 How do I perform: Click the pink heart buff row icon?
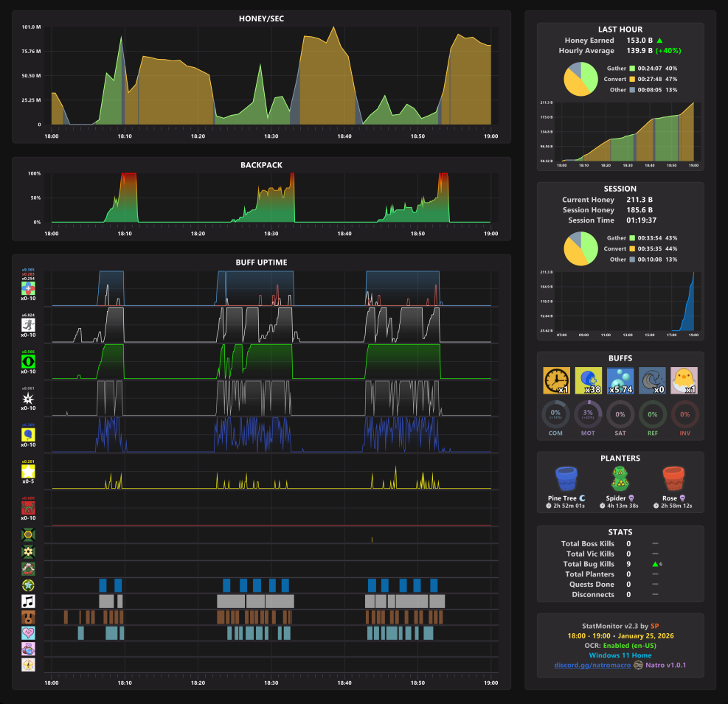[28, 633]
